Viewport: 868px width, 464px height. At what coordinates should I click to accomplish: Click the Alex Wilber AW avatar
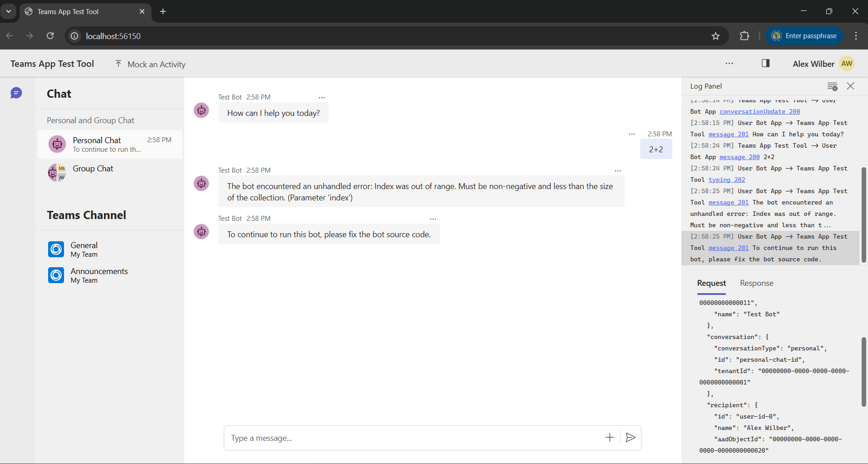click(x=847, y=64)
